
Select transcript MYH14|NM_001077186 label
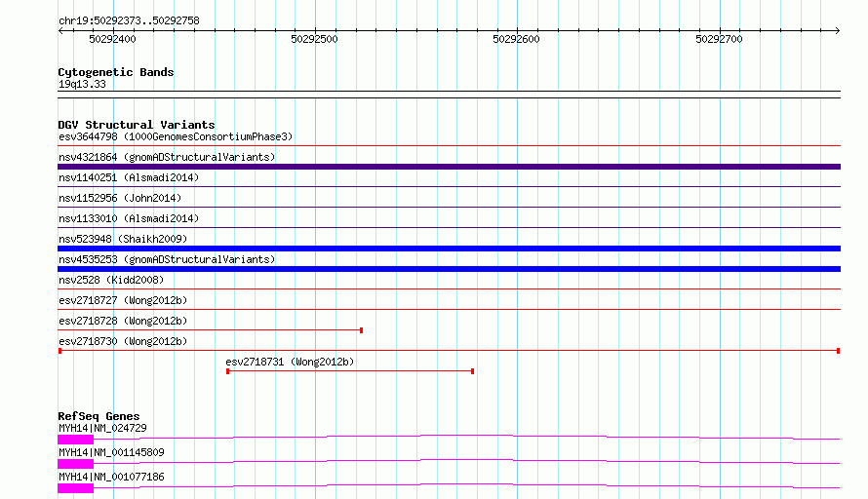(x=111, y=477)
